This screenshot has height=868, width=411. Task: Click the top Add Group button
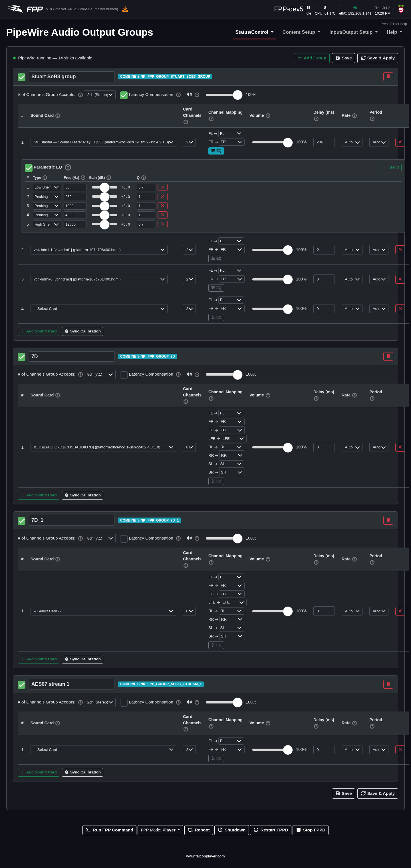click(312, 58)
